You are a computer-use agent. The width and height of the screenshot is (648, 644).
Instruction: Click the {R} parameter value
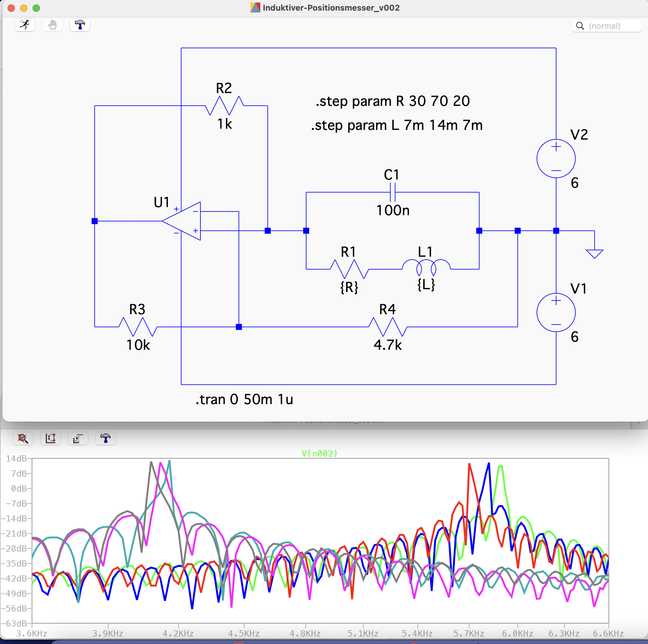349,287
